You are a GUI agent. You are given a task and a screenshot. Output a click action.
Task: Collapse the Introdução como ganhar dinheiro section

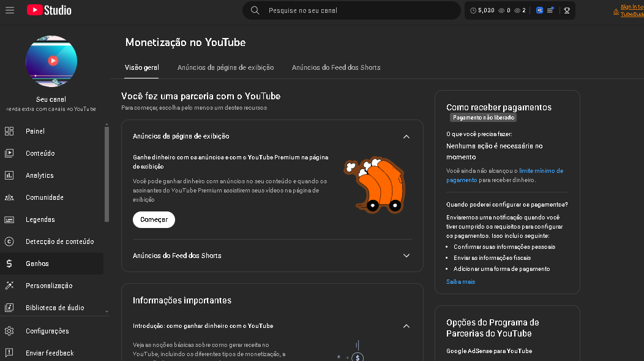pos(406,326)
